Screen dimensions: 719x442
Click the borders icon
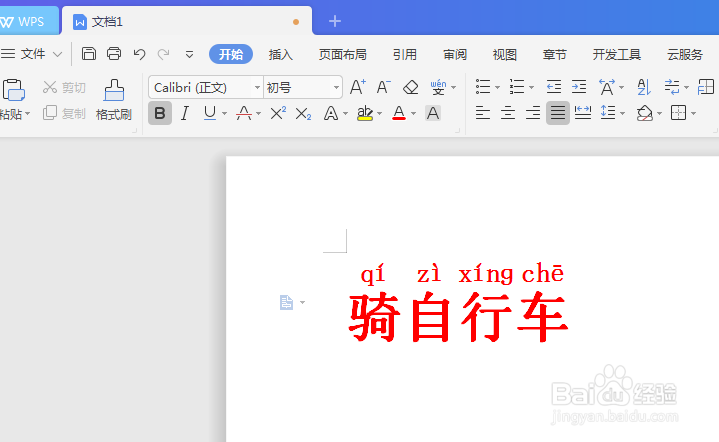point(678,113)
